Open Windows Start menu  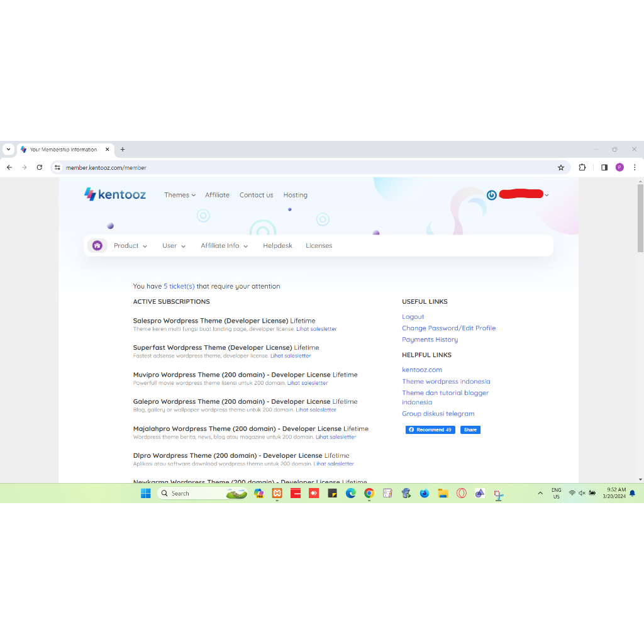click(145, 493)
